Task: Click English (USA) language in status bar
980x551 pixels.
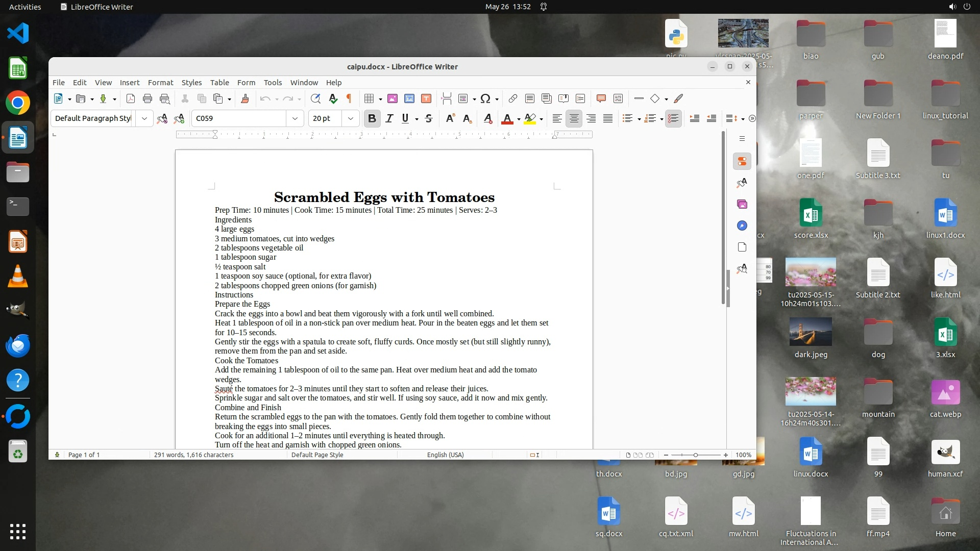Action: (445, 455)
